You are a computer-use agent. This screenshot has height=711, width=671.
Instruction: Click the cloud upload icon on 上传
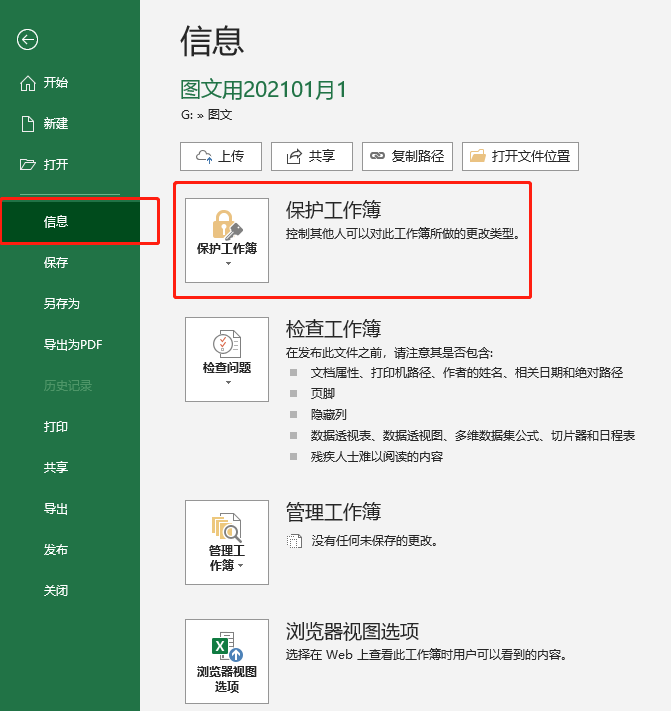pyautogui.click(x=204, y=156)
